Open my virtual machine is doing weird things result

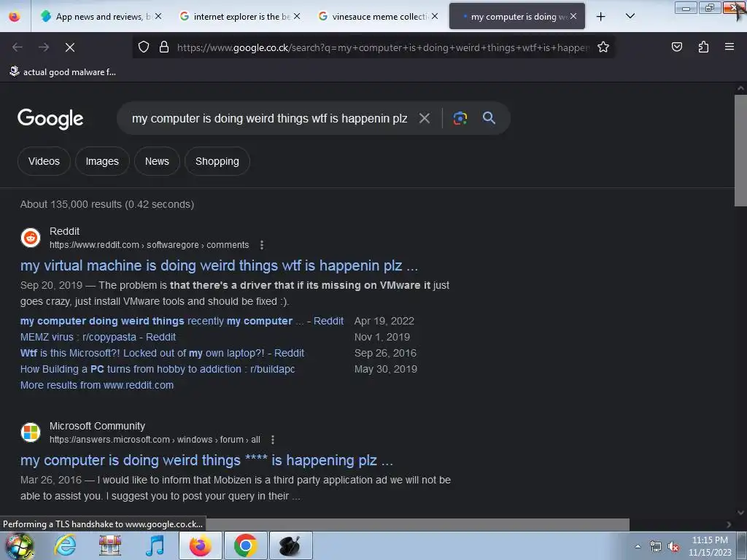pos(219,265)
